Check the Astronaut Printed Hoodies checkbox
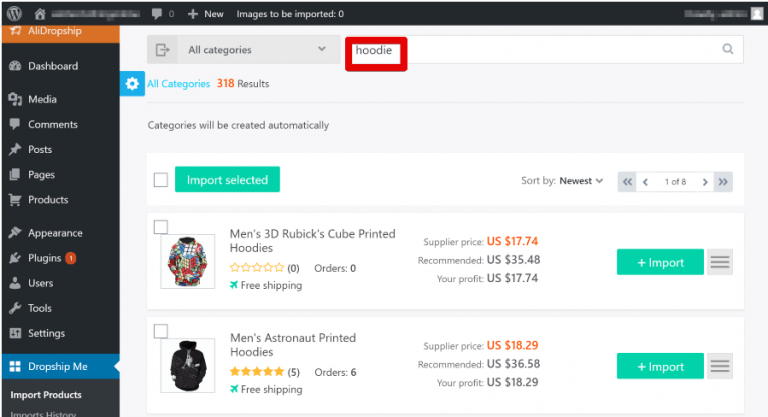768x417 pixels. tap(161, 331)
